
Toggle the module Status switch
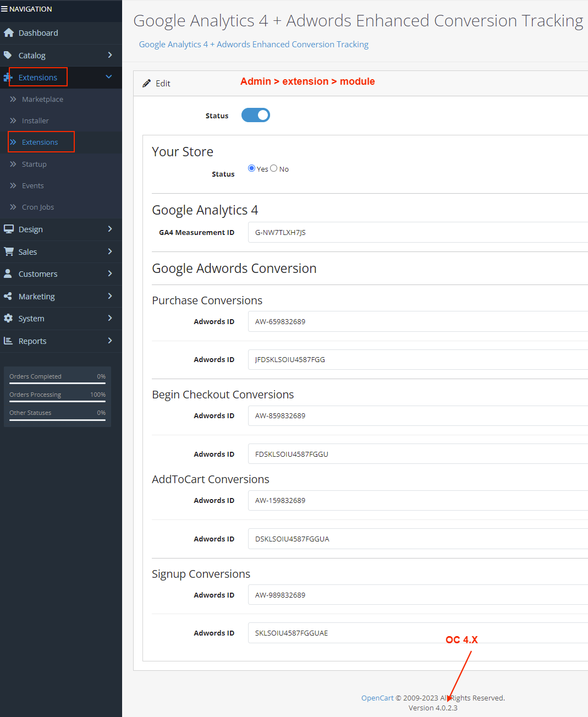(x=256, y=115)
